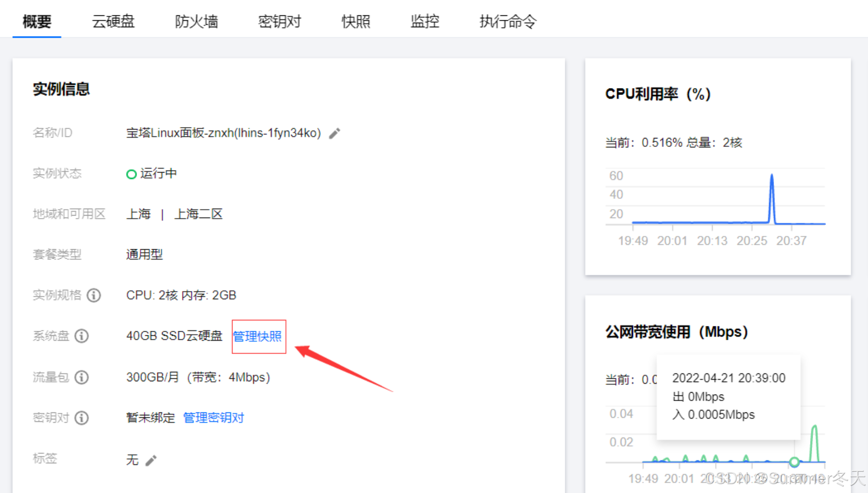Screen dimensions: 868x493
Task: Click the 20:25 label on CPU chart axis
Action: coord(752,241)
